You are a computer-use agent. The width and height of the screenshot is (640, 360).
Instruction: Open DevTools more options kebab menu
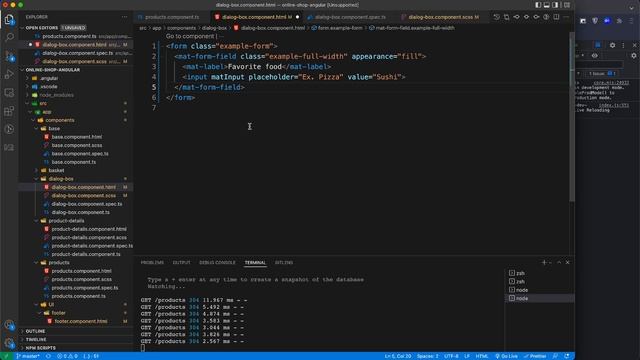point(623,45)
